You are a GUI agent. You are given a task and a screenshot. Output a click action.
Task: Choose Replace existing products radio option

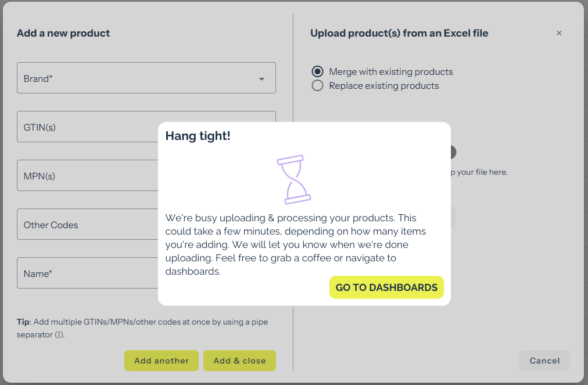coord(317,86)
